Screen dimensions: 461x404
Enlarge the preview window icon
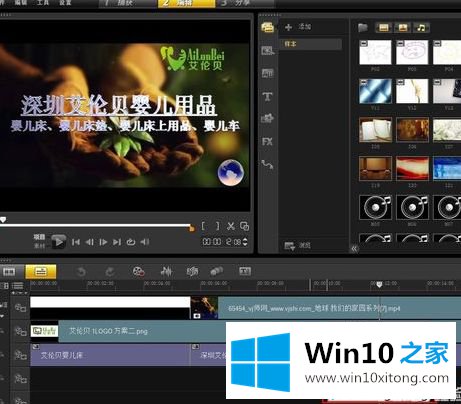click(x=244, y=226)
